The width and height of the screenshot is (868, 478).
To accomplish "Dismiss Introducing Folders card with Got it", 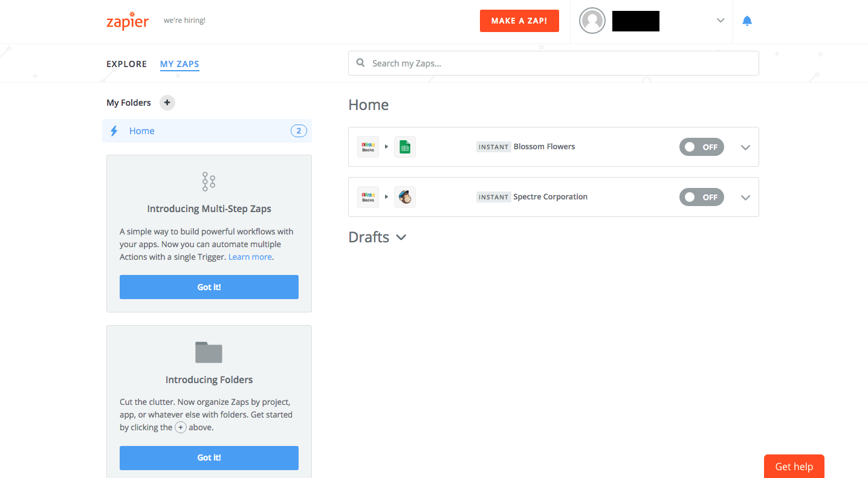I will (209, 458).
